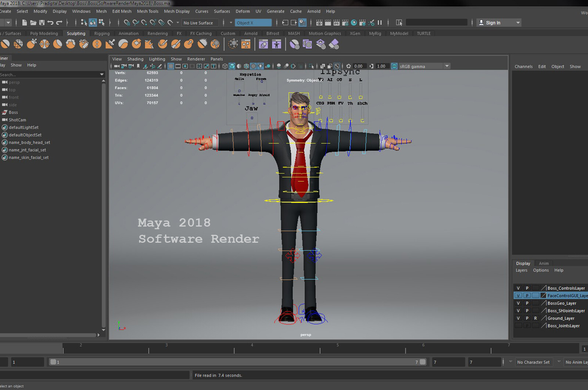This screenshot has width=588, height=390.
Task: Click the Isolate Select checkerboard icon
Action: [311, 66]
